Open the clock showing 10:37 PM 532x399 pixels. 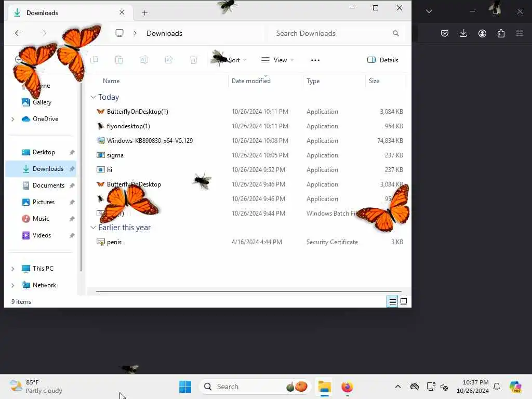coord(473,387)
